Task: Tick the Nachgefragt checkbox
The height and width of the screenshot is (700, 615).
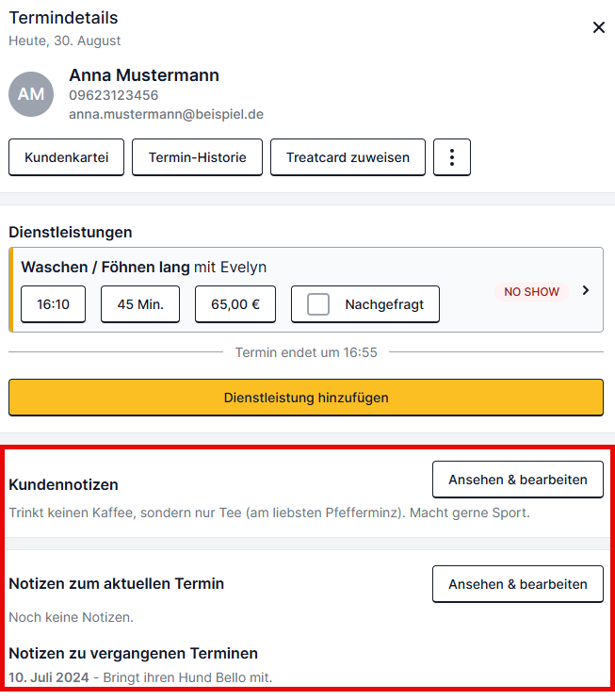Action: coord(318,304)
